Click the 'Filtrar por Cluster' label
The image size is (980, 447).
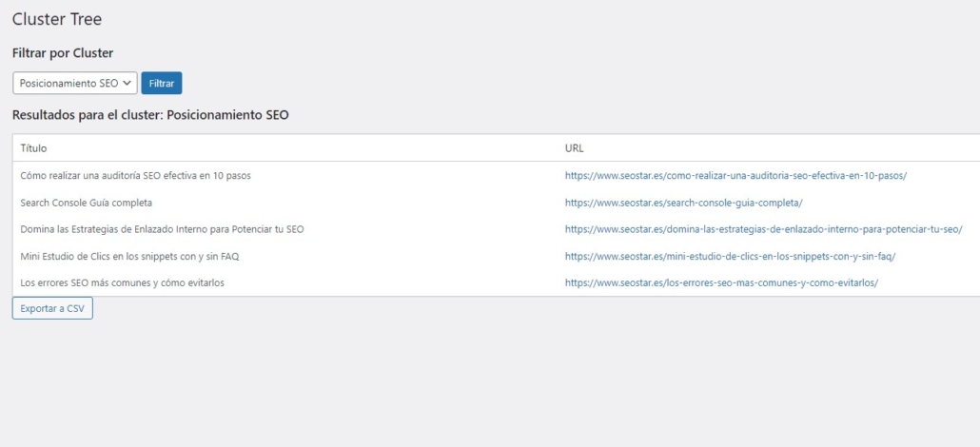tap(63, 53)
